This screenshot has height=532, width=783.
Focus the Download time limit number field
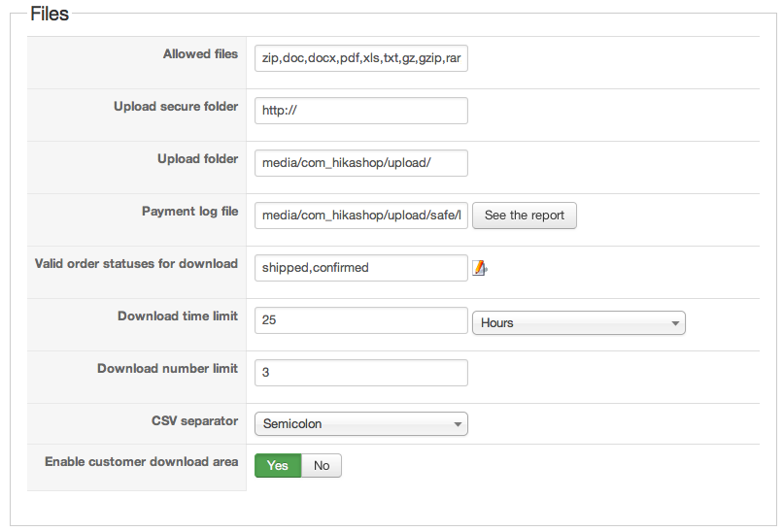coord(360,320)
